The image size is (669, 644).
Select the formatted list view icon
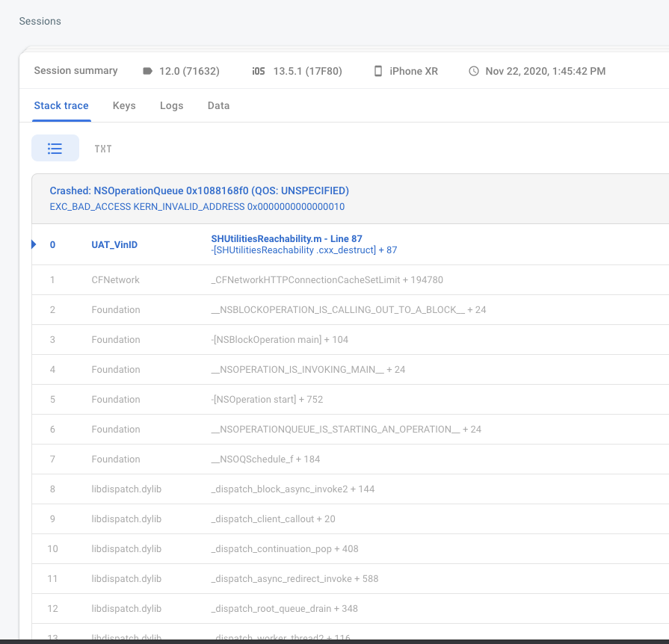point(55,148)
